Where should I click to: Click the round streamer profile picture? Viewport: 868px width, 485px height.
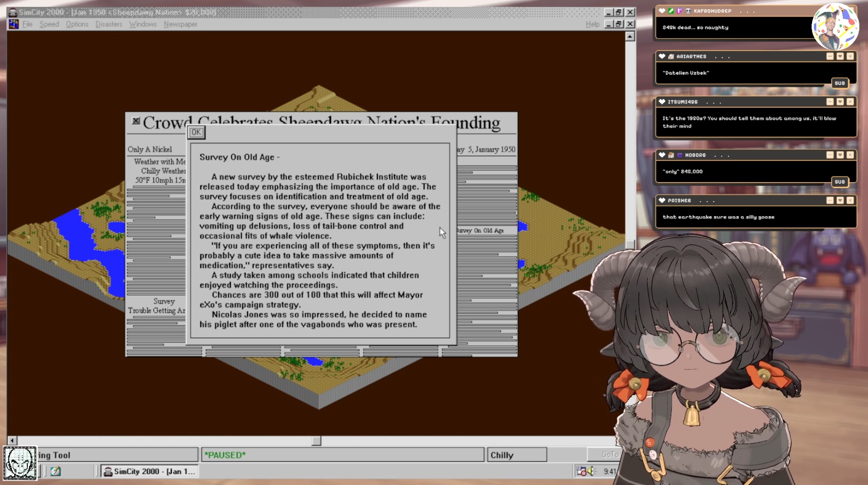tap(835, 26)
